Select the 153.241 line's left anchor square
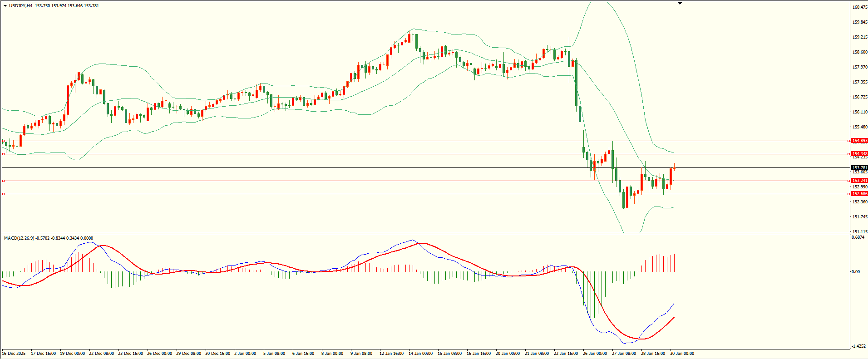Screen dimensions: 868x359 tap(4, 181)
